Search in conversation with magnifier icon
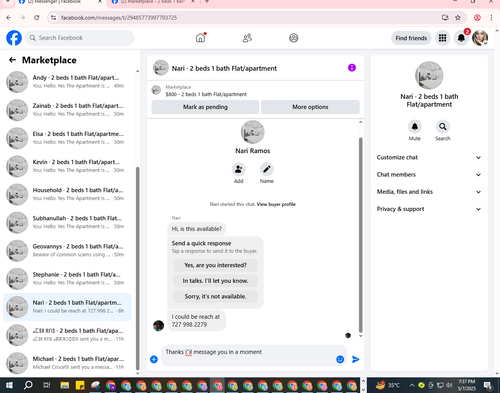 (x=443, y=127)
